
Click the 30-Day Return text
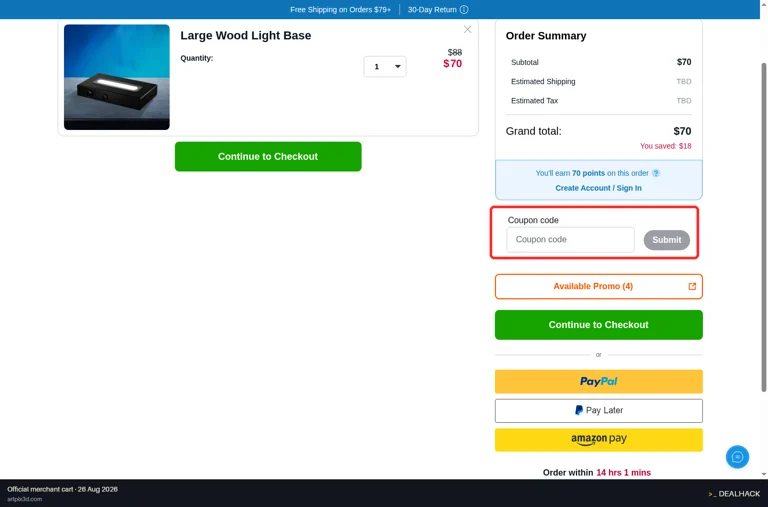click(432, 9)
